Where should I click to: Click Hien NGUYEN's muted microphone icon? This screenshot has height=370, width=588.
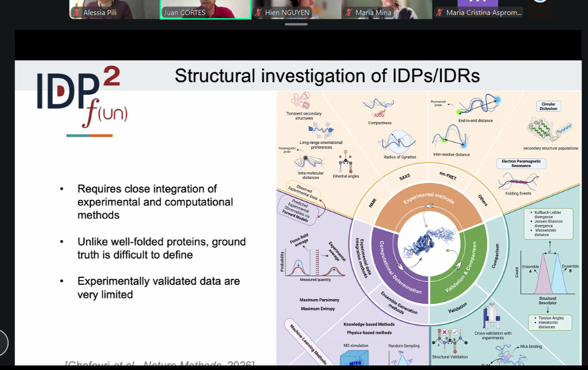pyautogui.click(x=259, y=13)
